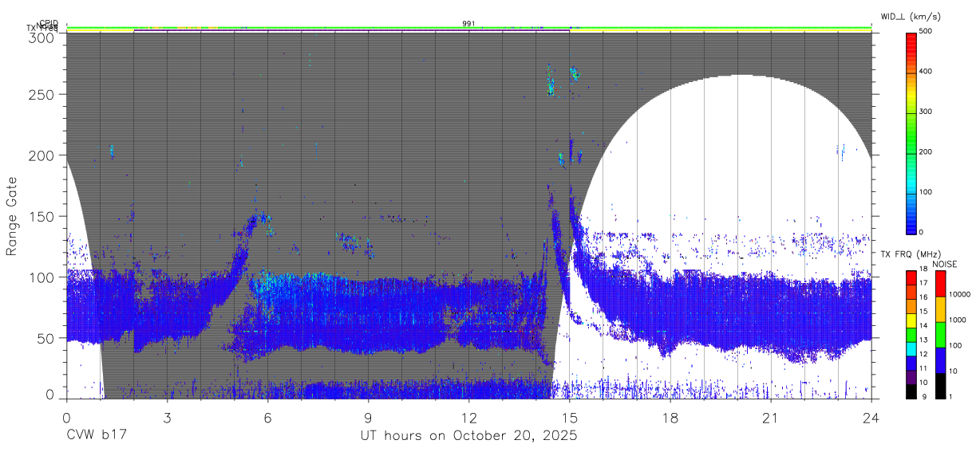This screenshot has width=980, height=452.
Task: Click the '3' UT hour x-axis tick
Action: click(167, 419)
